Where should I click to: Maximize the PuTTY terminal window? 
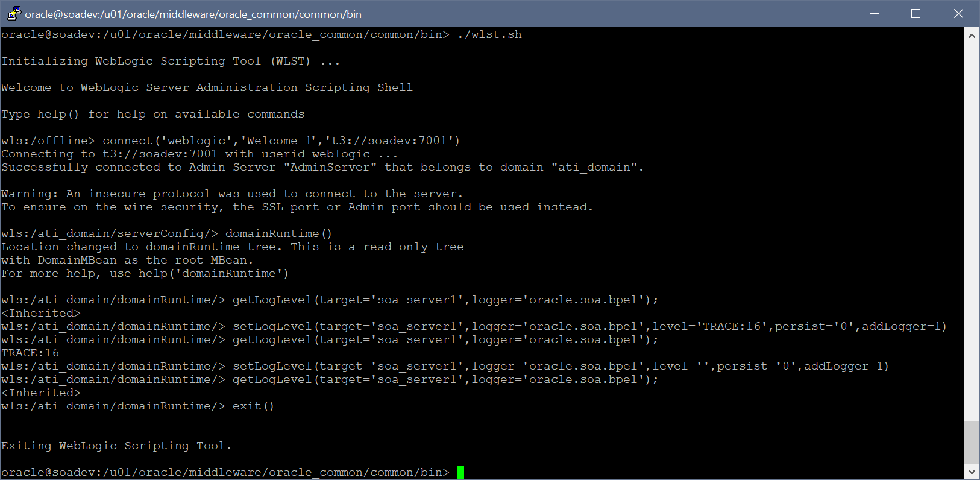(x=916, y=13)
